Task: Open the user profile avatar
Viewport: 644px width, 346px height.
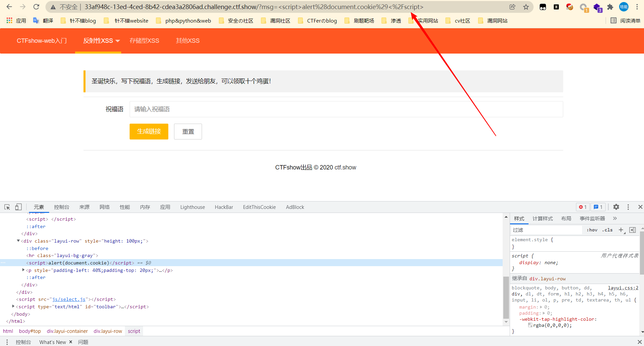Action: click(x=623, y=7)
